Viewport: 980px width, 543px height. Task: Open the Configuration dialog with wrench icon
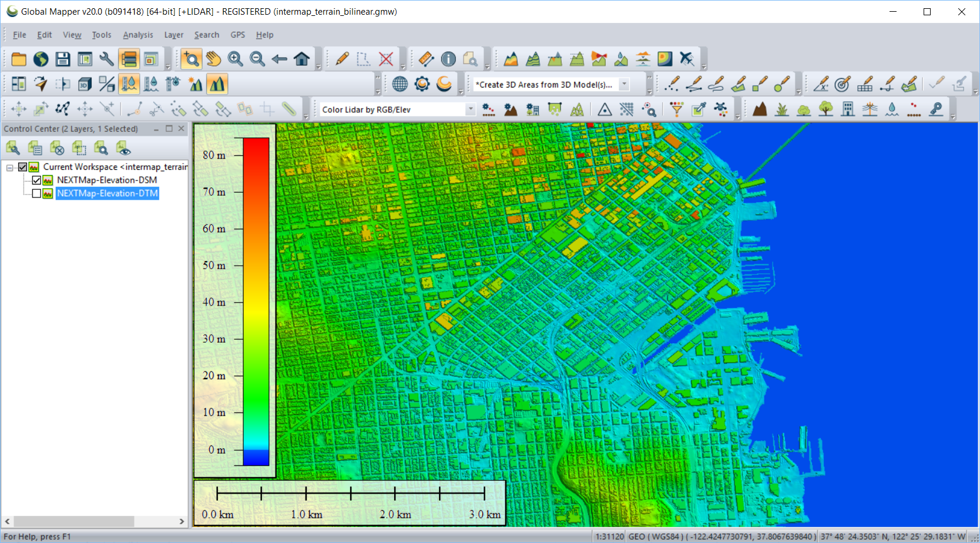(106, 59)
